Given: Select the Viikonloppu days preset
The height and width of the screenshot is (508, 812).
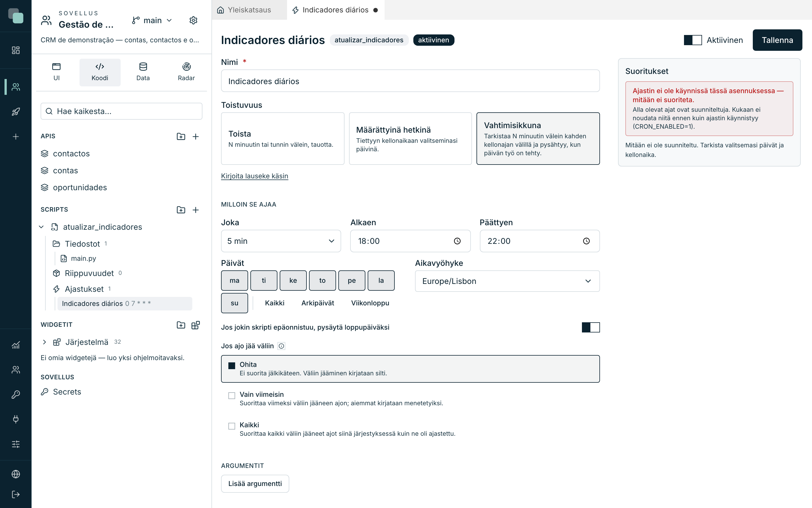Looking at the screenshot, I should click(x=370, y=303).
